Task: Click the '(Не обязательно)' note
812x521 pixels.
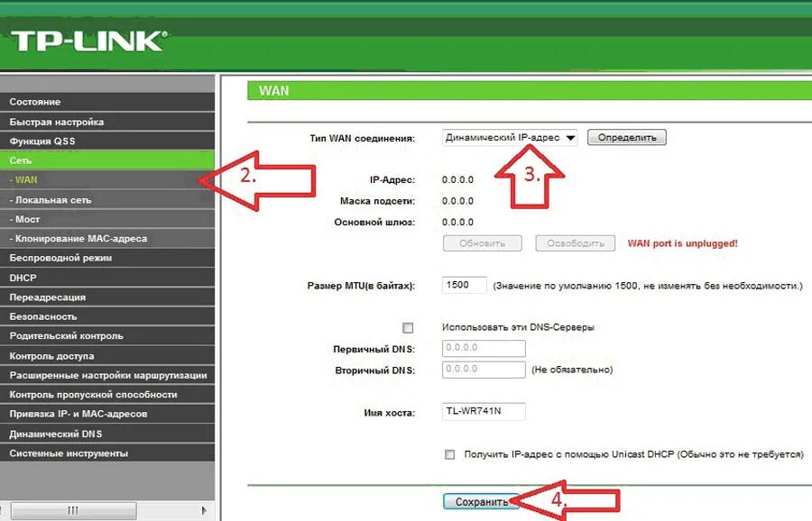Action: tap(572, 370)
